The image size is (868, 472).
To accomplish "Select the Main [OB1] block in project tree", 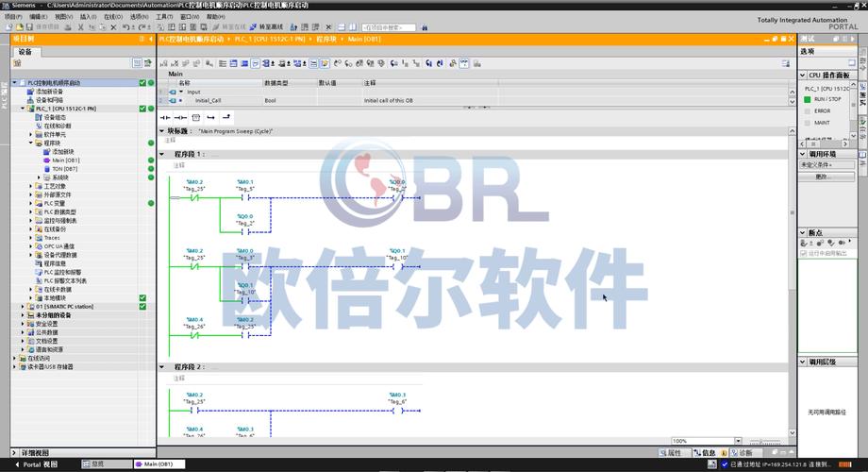I will (x=65, y=160).
